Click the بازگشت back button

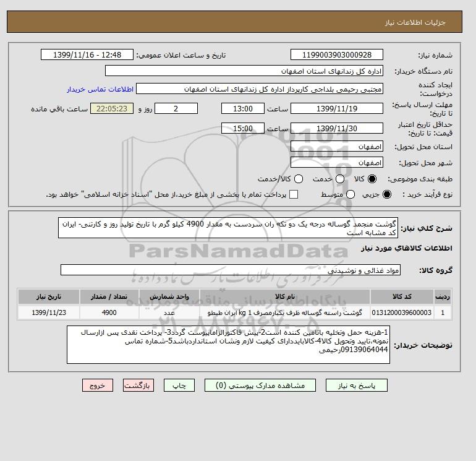[x=138, y=386]
